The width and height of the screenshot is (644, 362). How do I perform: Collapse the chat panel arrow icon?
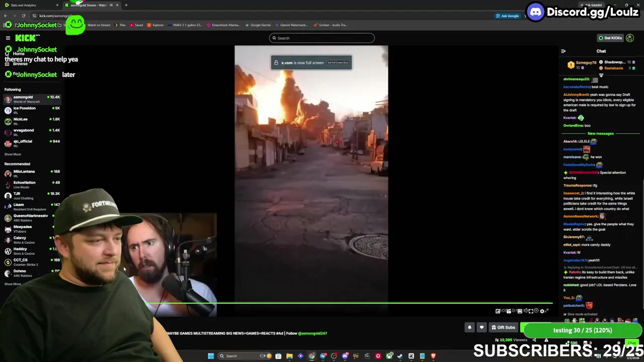[x=563, y=51]
